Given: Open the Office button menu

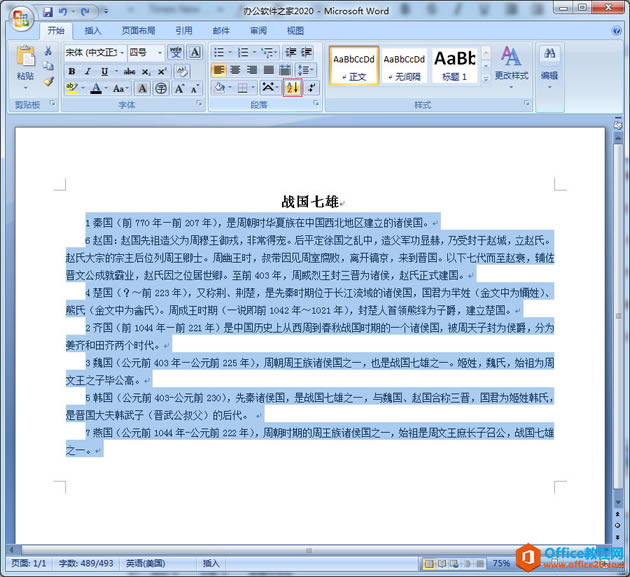Looking at the screenshot, I should pos(21,19).
